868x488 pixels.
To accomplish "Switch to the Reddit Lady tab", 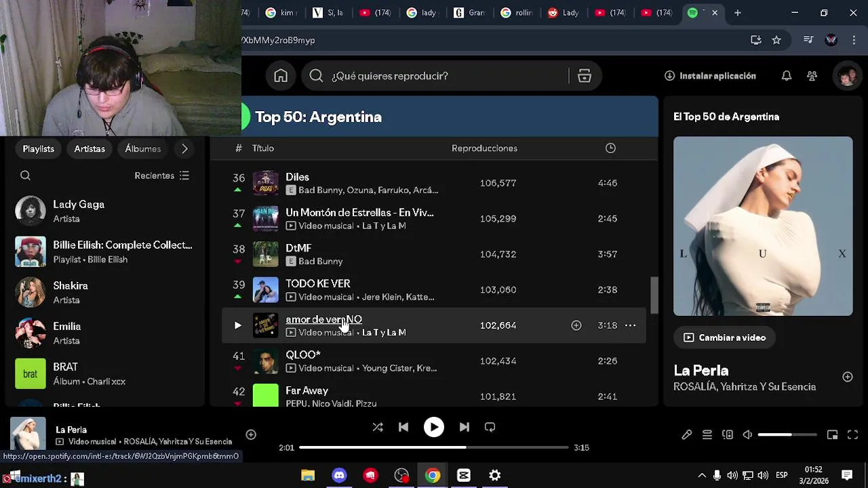I will click(x=564, y=13).
